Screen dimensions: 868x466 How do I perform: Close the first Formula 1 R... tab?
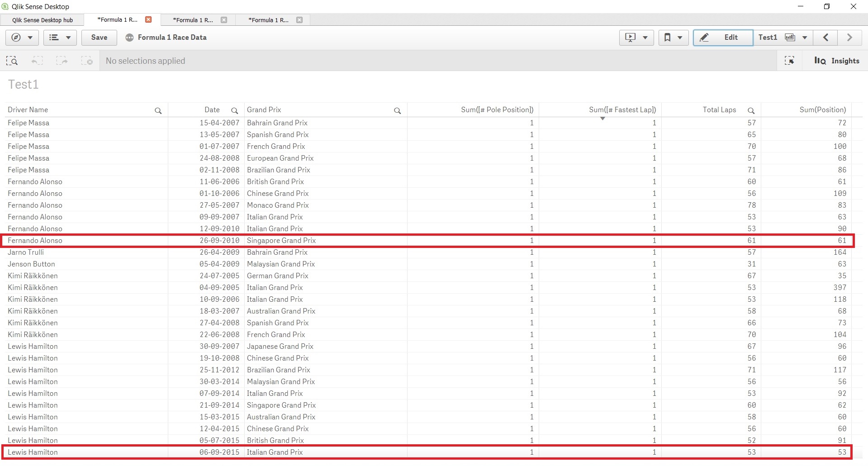(148, 19)
